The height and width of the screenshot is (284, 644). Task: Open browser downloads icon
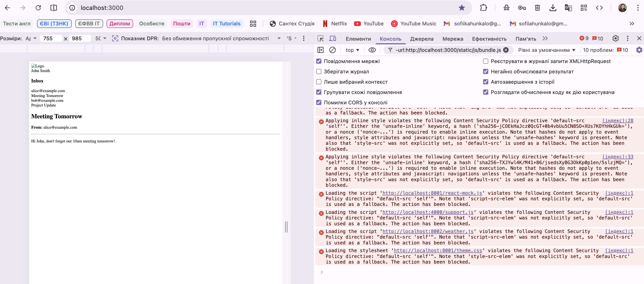pos(553,8)
